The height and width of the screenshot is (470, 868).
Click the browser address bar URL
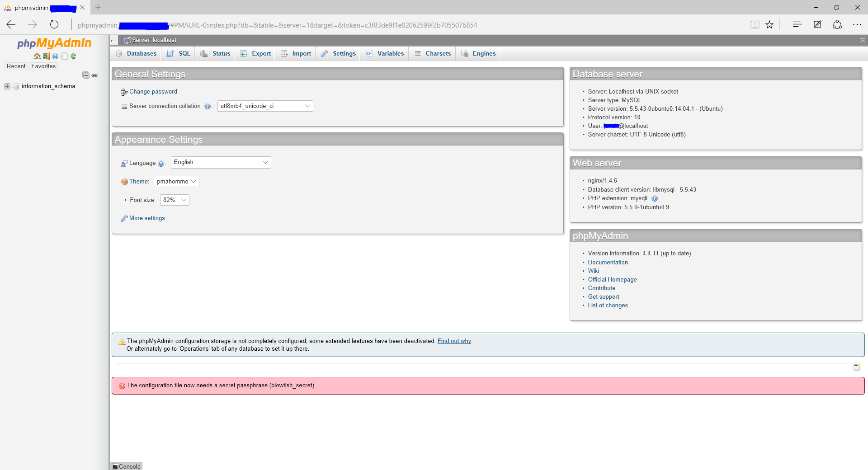pyautogui.click(x=277, y=25)
